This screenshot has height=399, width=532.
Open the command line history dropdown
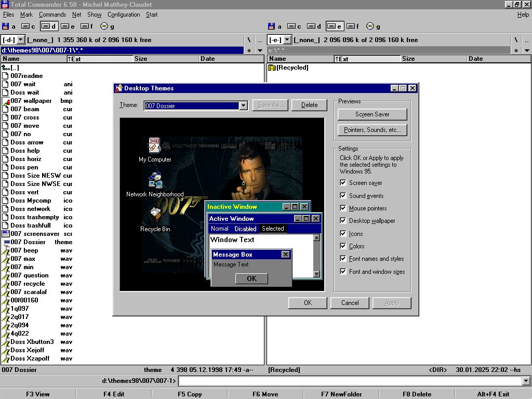526,381
